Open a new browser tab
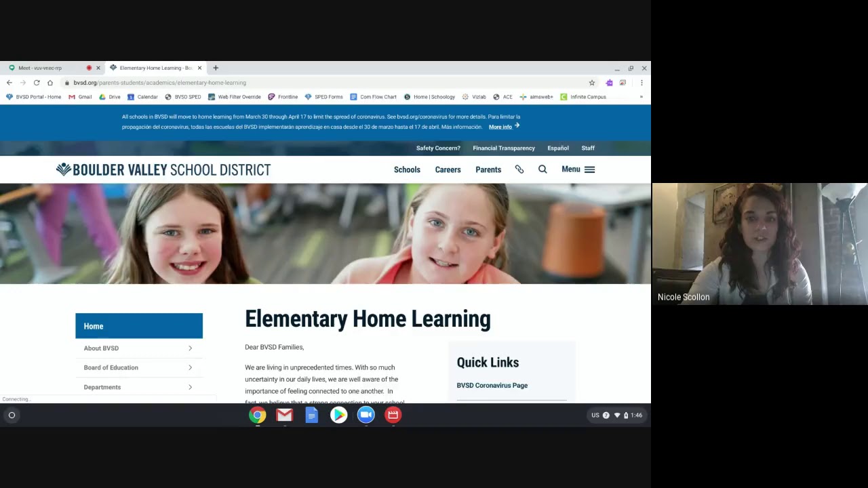This screenshot has width=868, height=488. pyautogui.click(x=216, y=68)
